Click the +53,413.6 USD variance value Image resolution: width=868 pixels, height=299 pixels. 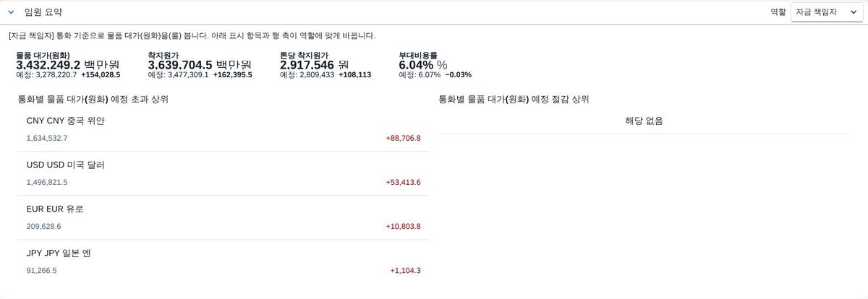(x=403, y=182)
